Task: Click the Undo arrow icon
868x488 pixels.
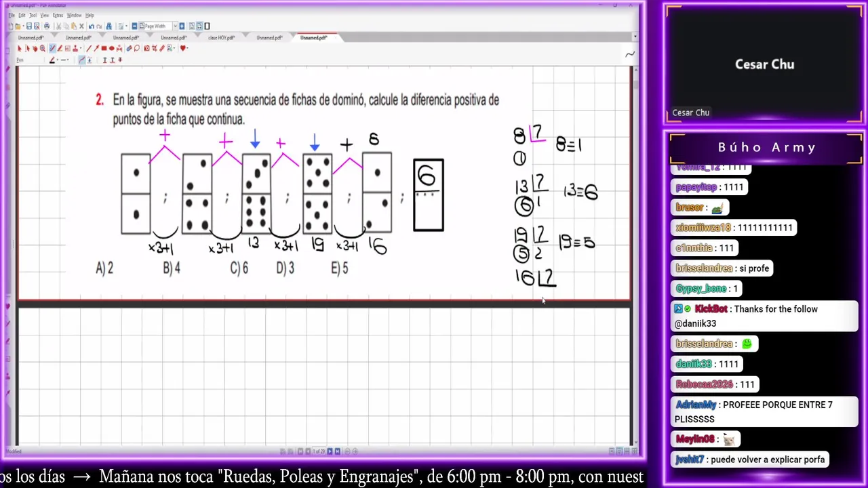Action: tap(92, 26)
